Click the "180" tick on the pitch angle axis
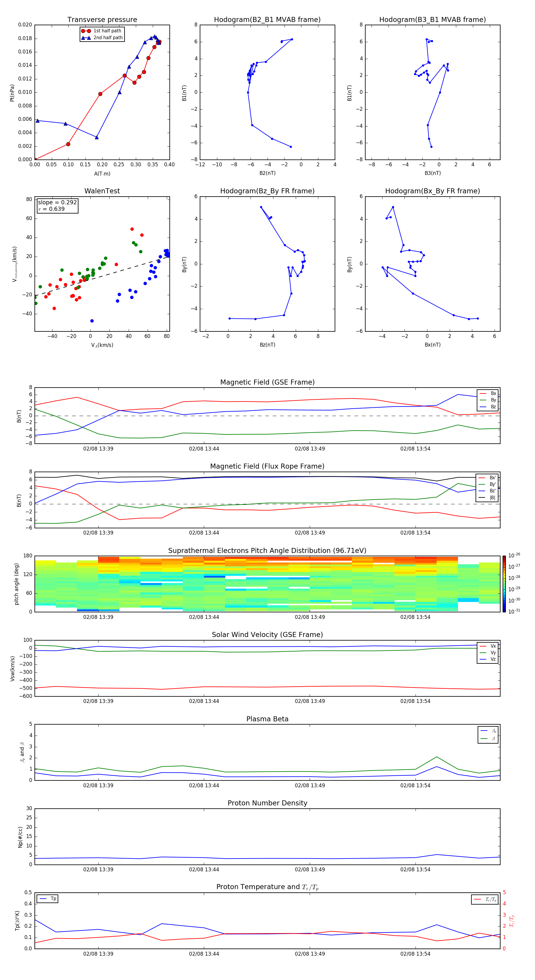Image resolution: width=535 pixels, height=980 pixels. click(27, 556)
